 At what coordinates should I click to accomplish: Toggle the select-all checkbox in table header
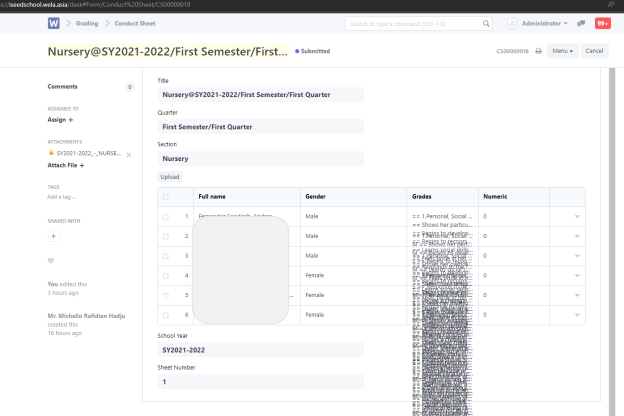tap(166, 197)
